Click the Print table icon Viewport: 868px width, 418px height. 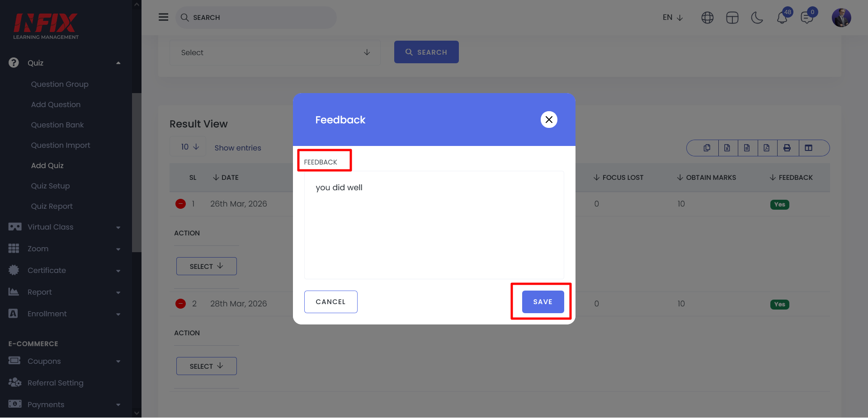point(787,148)
